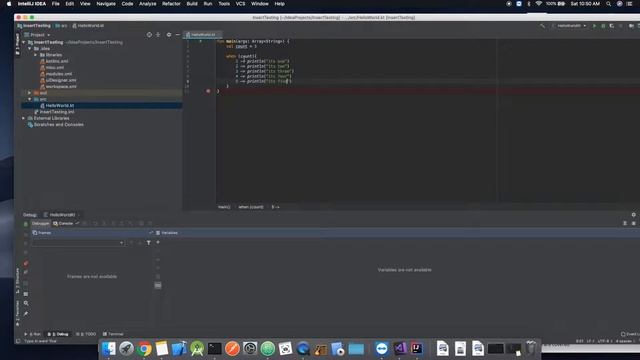Start debugging with the green bug icon
This screenshot has height=360, width=640.
(x=603, y=26)
